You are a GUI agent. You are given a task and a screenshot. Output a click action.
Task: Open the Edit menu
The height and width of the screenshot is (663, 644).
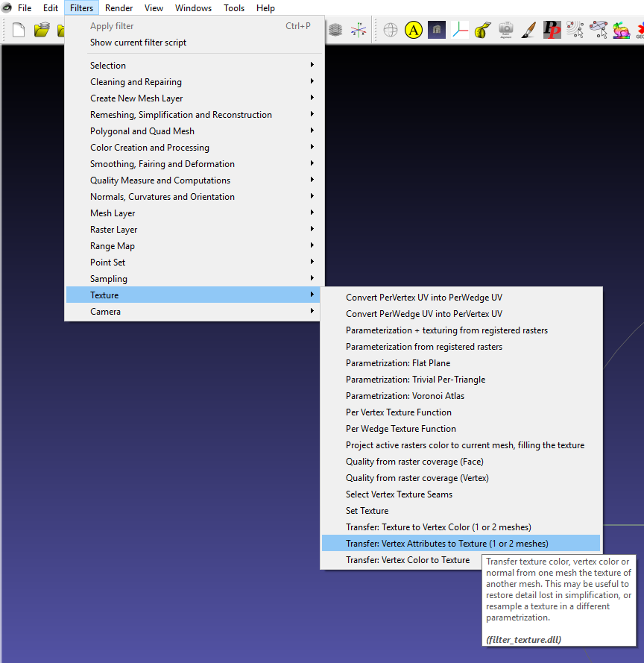[x=50, y=8]
